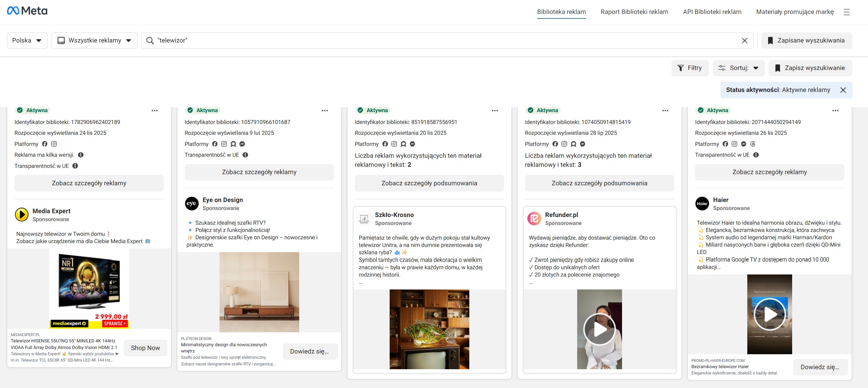This screenshot has width=868, height=388.
Task: Open three-dot menu on Haier ad
Action: [835, 111]
